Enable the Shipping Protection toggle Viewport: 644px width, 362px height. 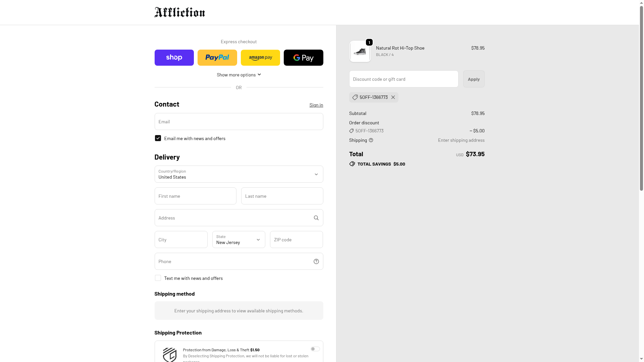click(x=315, y=349)
